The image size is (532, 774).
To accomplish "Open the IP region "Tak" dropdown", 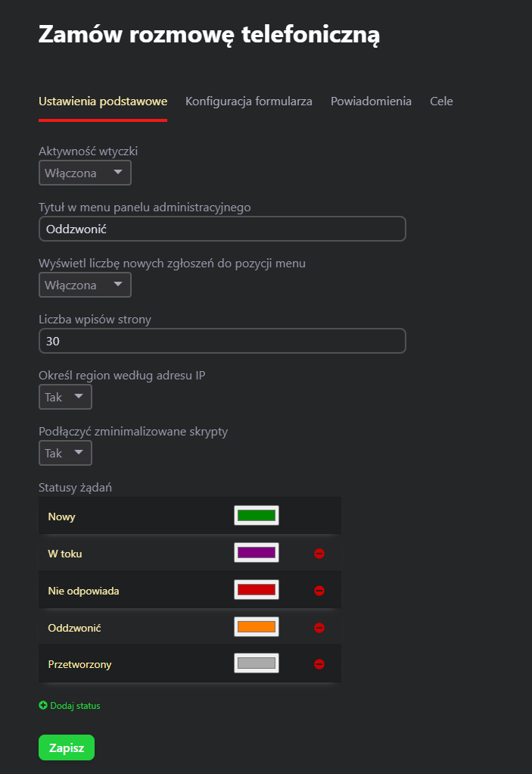I will tap(65, 397).
